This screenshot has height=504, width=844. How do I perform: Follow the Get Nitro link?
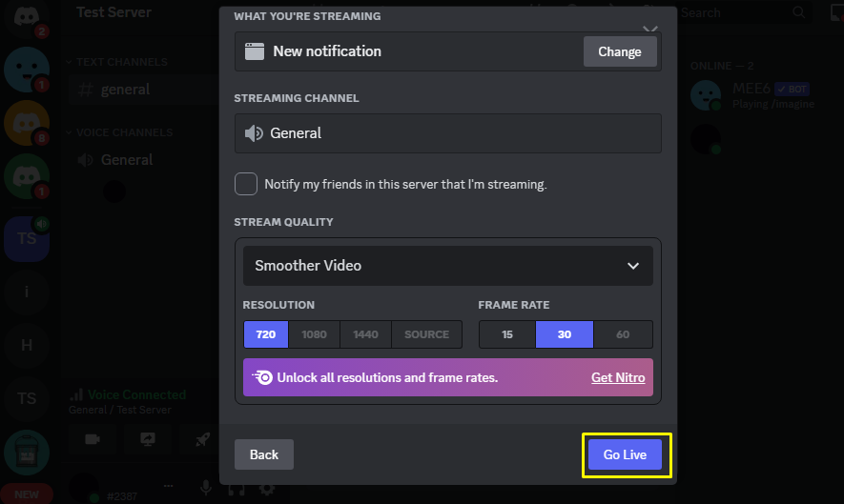coord(618,377)
